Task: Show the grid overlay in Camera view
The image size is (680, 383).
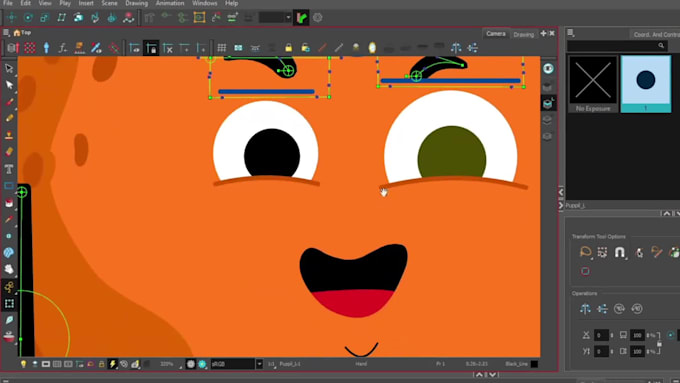Action: click(x=222, y=48)
